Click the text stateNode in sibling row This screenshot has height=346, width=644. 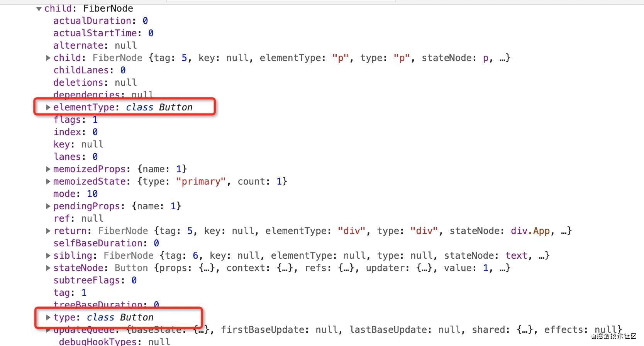516,256
